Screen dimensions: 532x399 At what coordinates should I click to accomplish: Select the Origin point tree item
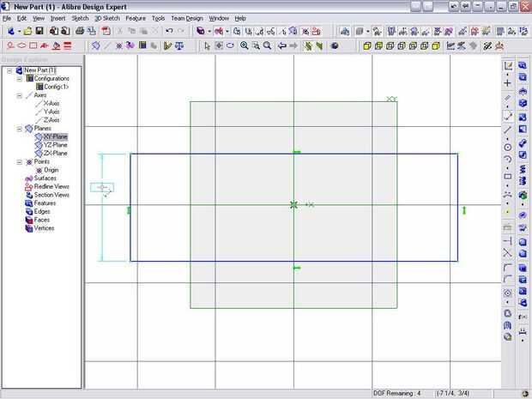coord(51,170)
